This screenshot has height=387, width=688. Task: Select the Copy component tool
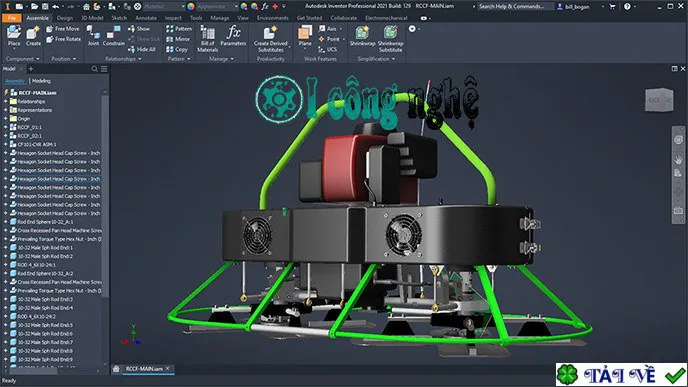[177, 50]
